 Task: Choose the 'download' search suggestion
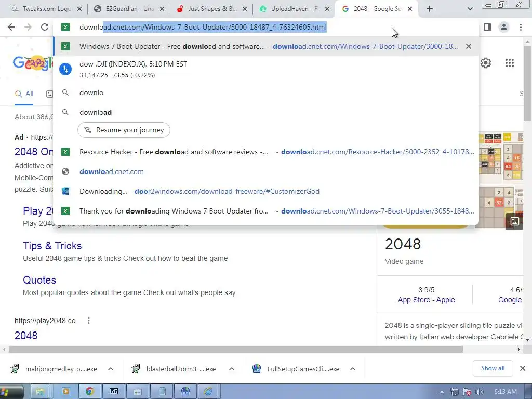(x=266, y=112)
